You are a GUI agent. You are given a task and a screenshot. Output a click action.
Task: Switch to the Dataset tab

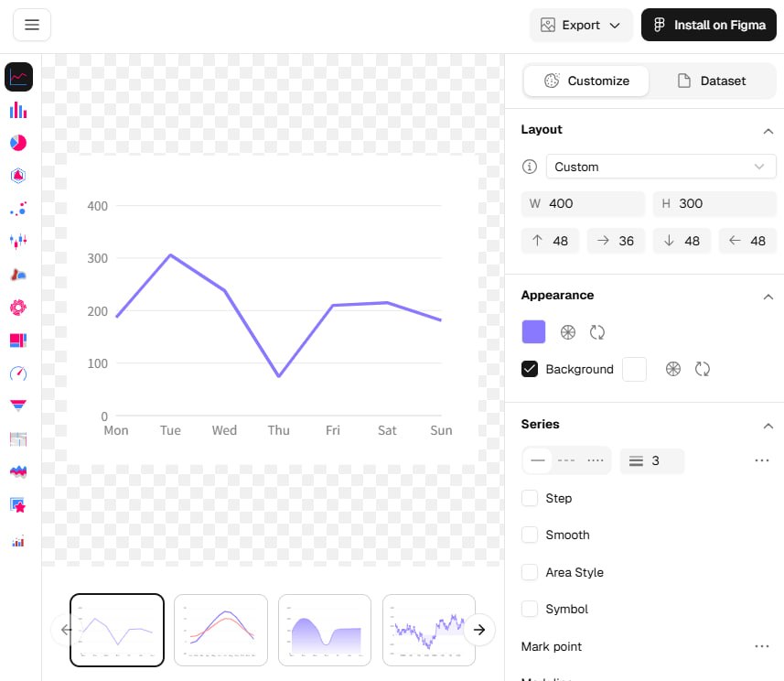tap(712, 81)
